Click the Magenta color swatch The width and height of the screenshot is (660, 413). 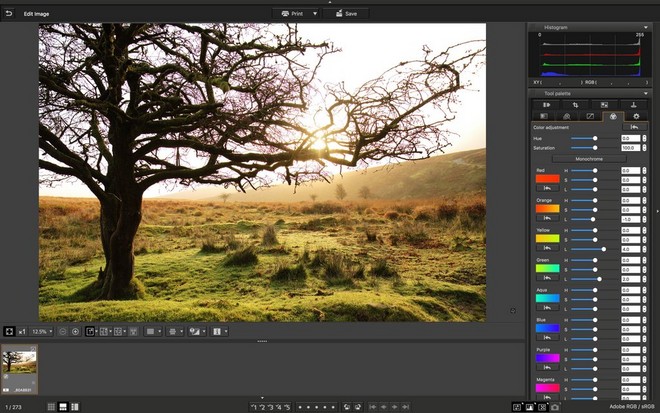[x=547, y=388]
